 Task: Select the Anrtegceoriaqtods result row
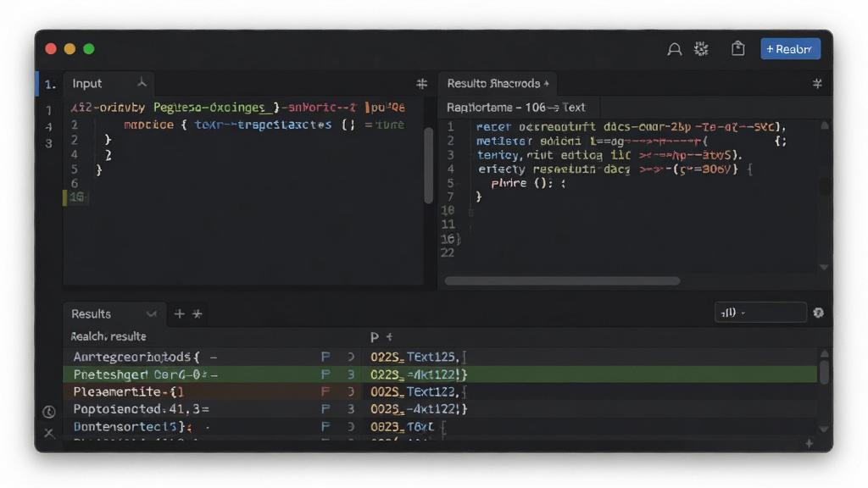pos(440,357)
